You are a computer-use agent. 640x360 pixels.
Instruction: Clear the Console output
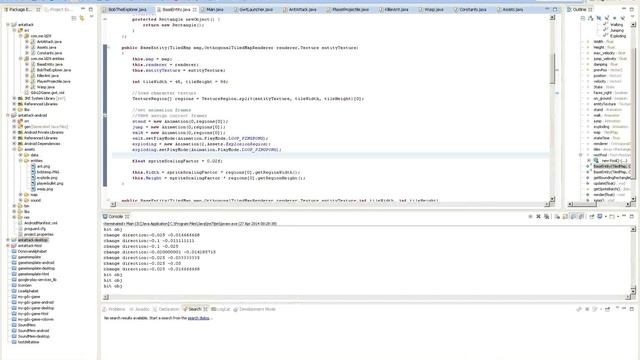click(x=557, y=216)
